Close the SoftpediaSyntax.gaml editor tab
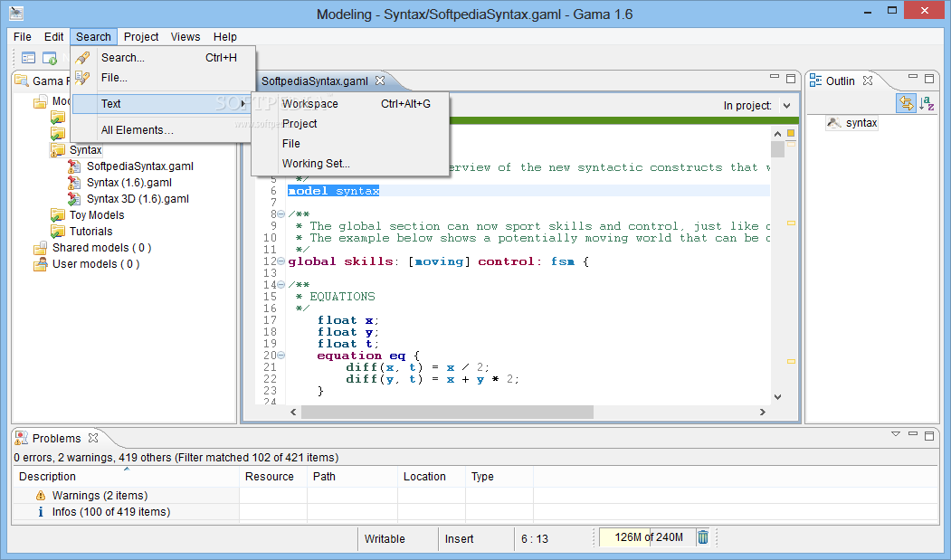This screenshot has width=951, height=560. [380, 81]
